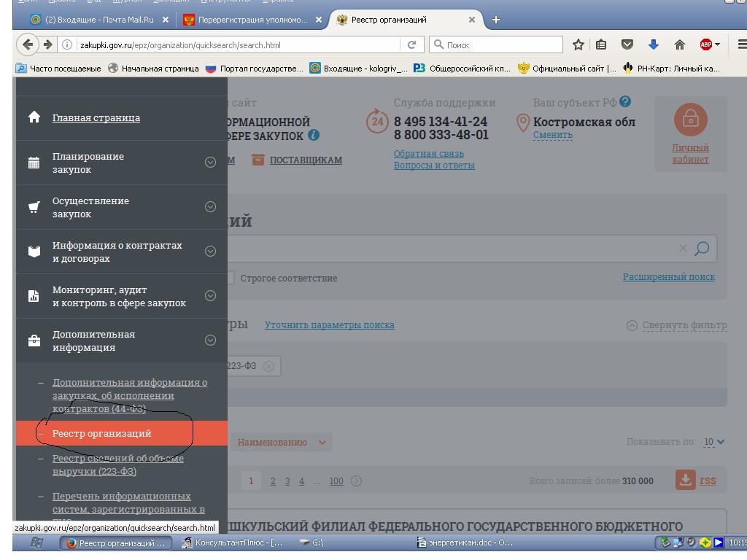
Task: Click the Firefox bookmark star icon
Action: click(x=578, y=45)
